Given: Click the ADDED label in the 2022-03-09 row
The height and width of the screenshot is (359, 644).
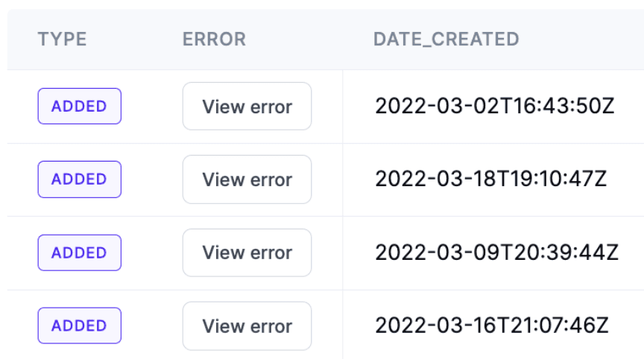Looking at the screenshot, I should tap(79, 252).
